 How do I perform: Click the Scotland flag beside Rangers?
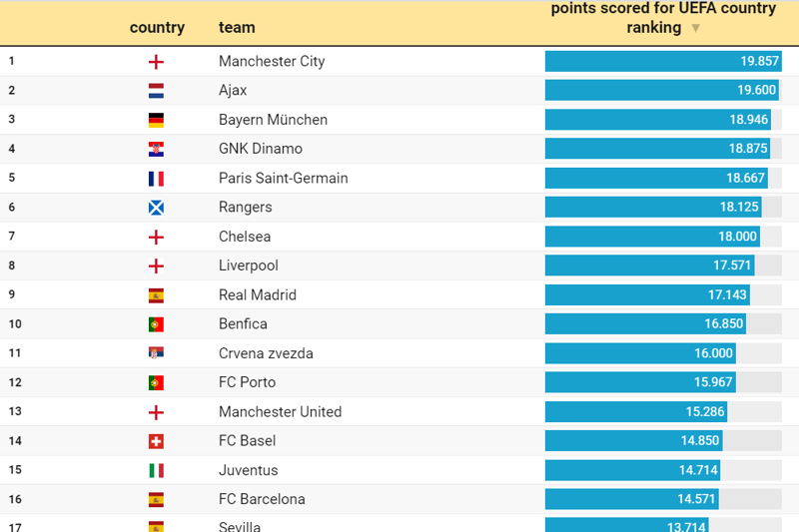(156, 208)
